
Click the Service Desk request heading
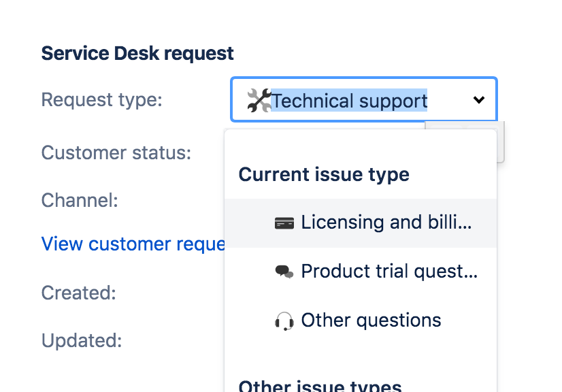pyautogui.click(x=137, y=53)
